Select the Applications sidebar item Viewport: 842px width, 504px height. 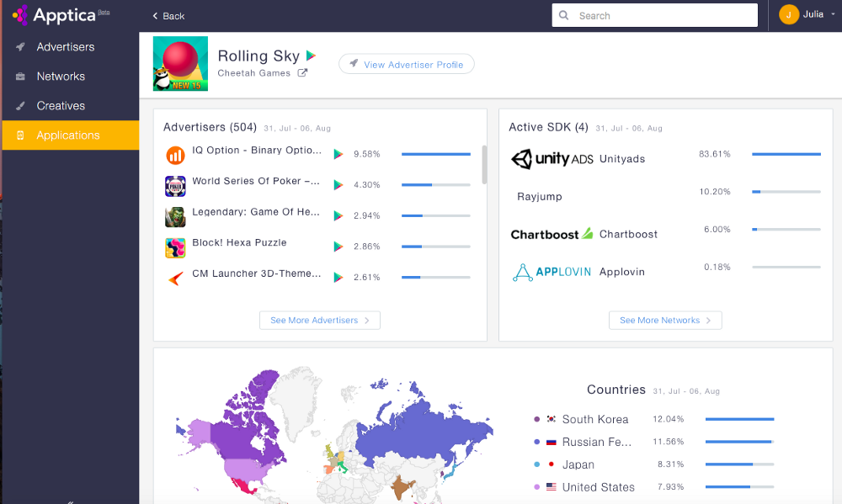pos(71,135)
